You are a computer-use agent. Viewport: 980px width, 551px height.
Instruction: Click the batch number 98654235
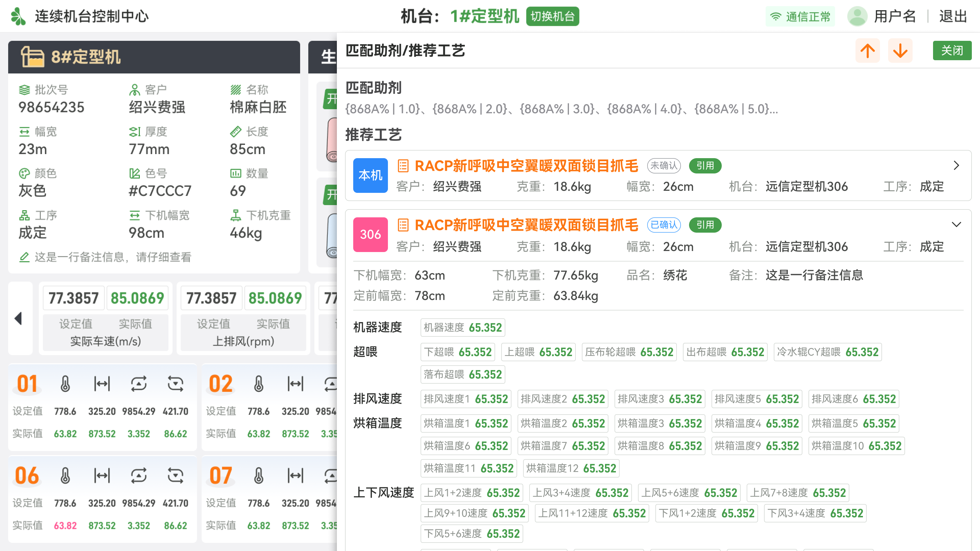(x=51, y=107)
